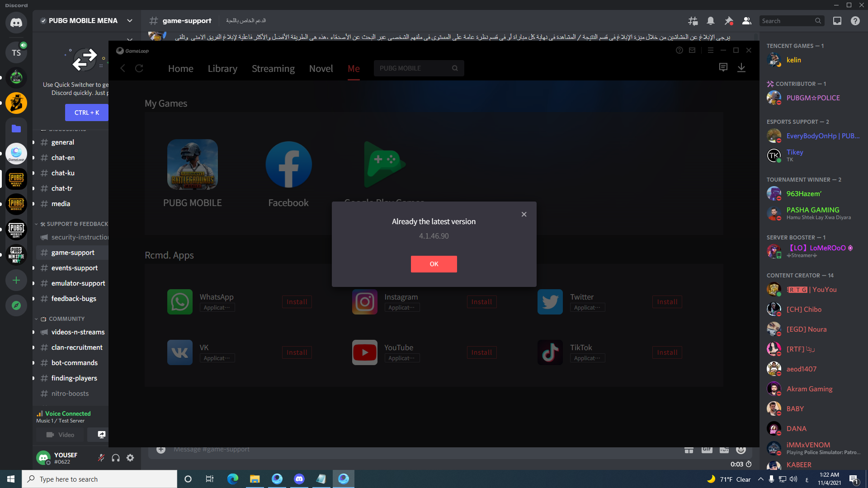Click the Explore Public Servers compass icon
The width and height of the screenshot is (868, 488).
click(16, 305)
